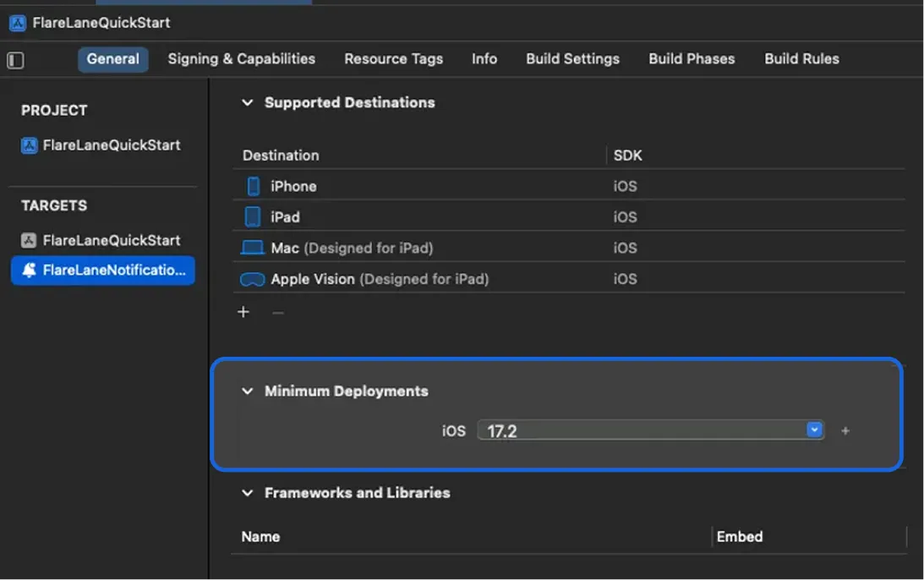Click iOS SDK value in iPhone row
This screenshot has width=924, height=580.
pyautogui.click(x=626, y=186)
